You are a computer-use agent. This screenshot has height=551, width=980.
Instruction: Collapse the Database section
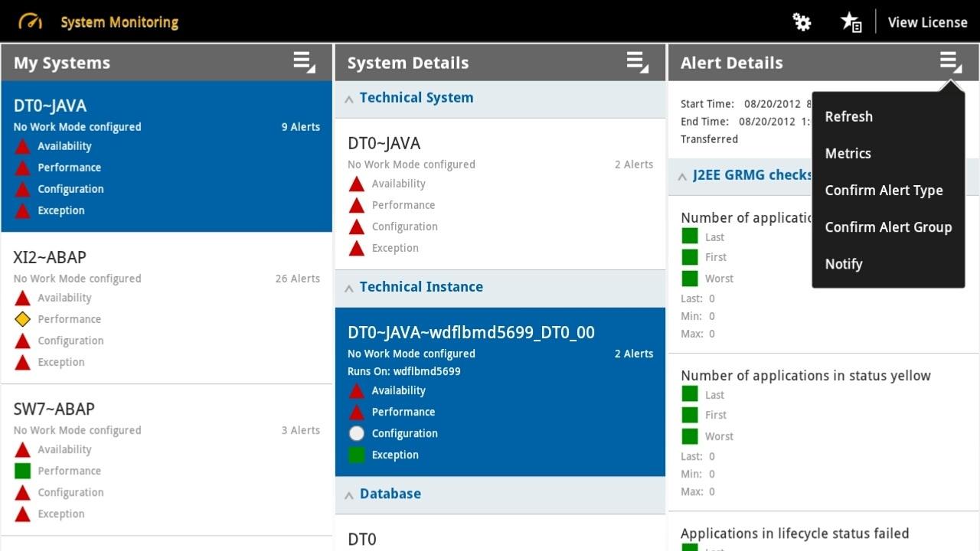(349, 495)
